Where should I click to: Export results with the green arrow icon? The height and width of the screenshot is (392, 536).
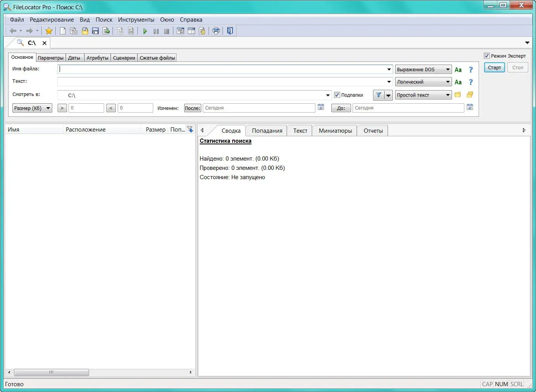click(106, 31)
